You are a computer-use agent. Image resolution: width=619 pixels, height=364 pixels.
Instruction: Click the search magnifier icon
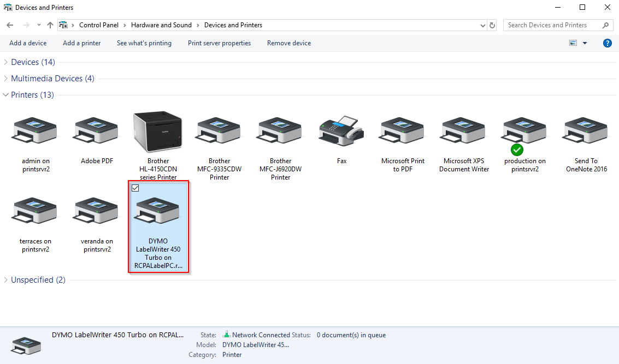tap(605, 25)
